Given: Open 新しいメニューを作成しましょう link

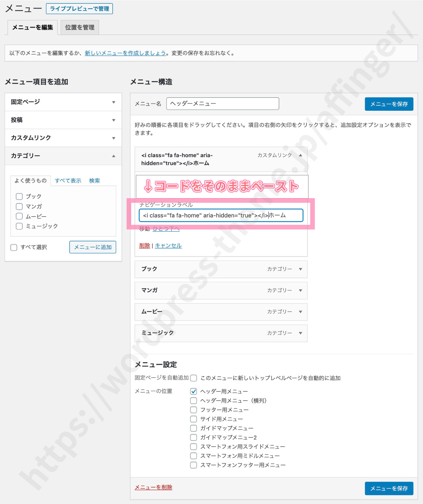Looking at the screenshot, I should pos(125,53).
